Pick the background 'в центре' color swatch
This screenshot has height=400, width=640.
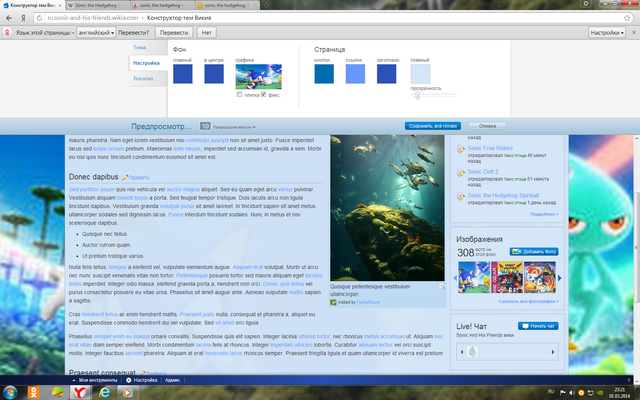(214, 74)
